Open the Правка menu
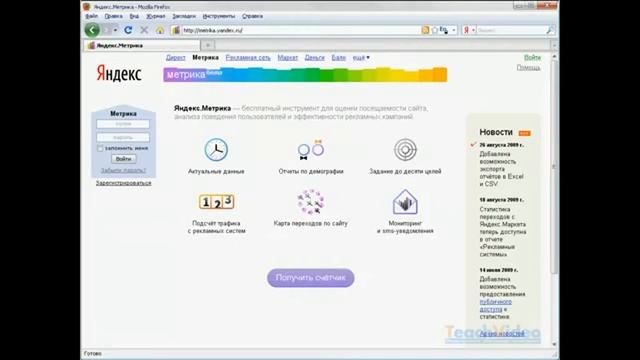 (x=113, y=16)
